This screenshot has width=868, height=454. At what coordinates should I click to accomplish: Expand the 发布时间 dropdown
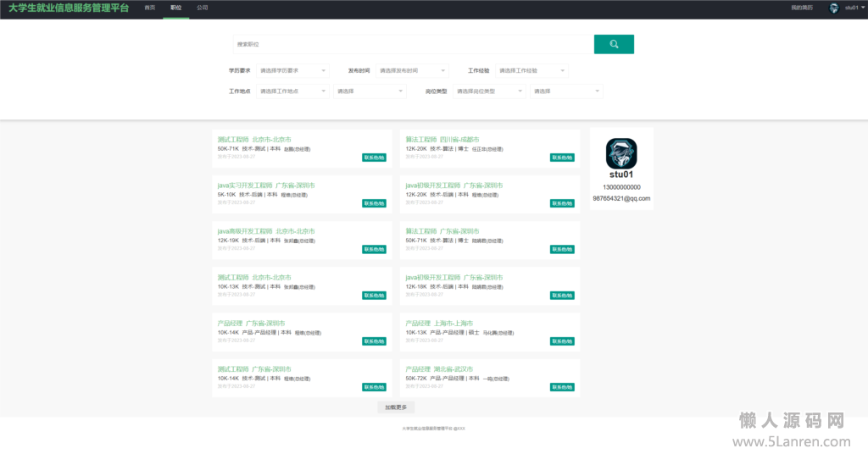pyautogui.click(x=412, y=70)
